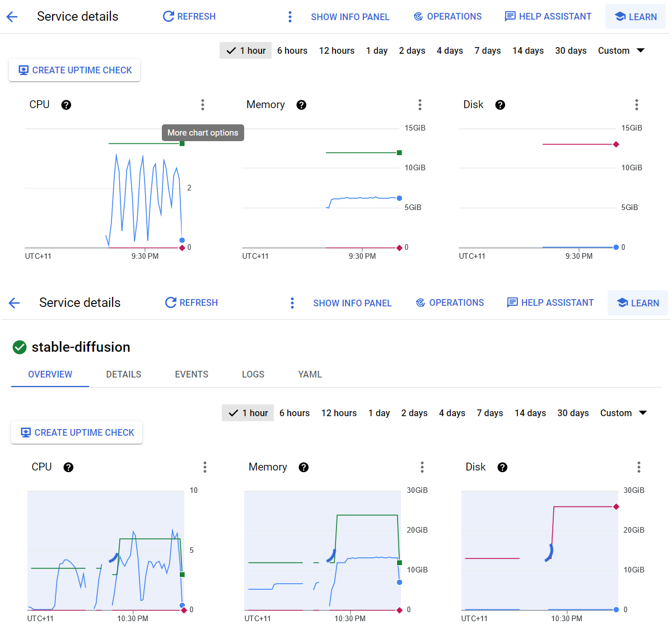The width and height of the screenshot is (672, 643).
Task: Select 30 days range in top time selector
Action: coord(571,50)
